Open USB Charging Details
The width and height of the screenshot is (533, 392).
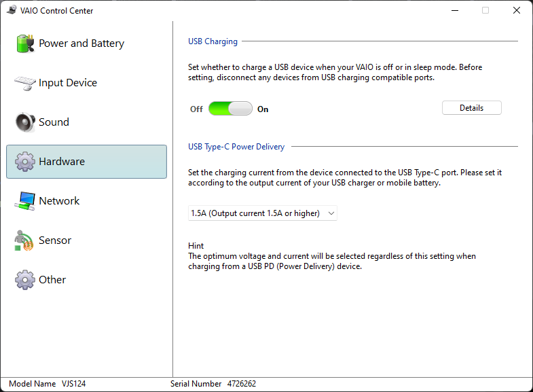(x=471, y=108)
